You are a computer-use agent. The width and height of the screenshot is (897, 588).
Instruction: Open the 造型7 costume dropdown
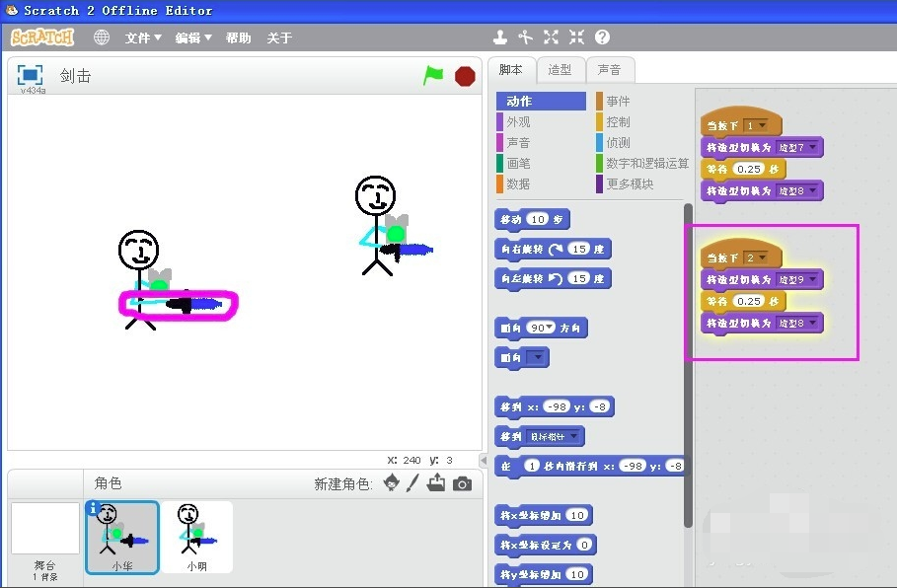point(798,148)
